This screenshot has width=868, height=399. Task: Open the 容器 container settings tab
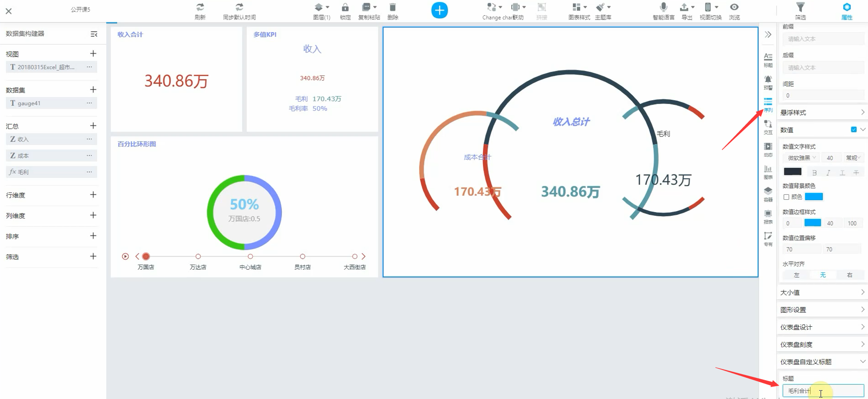[x=768, y=194]
